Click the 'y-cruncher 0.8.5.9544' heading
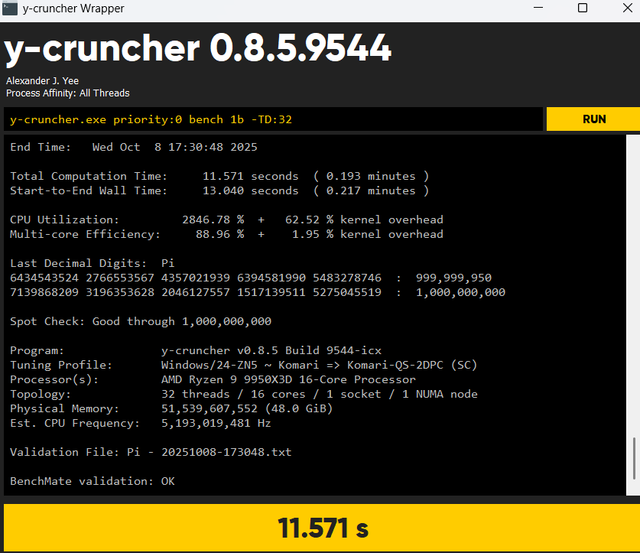The image size is (640, 553). [198, 49]
